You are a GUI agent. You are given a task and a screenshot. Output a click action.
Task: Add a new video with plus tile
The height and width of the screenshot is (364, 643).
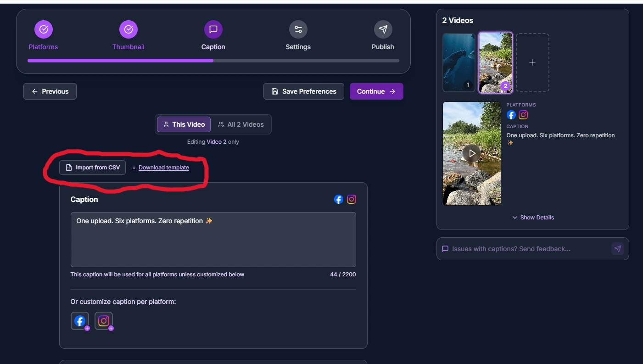(x=532, y=62)
